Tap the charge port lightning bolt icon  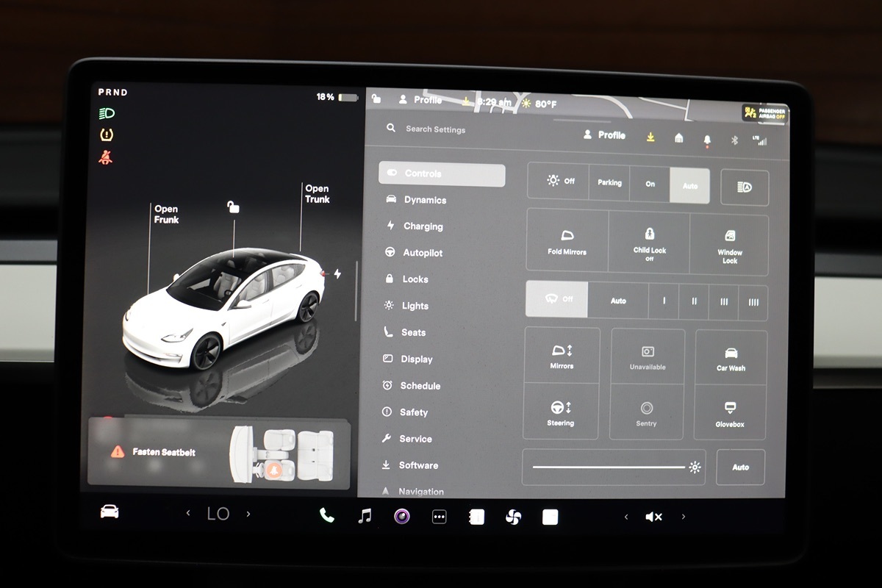337,273
